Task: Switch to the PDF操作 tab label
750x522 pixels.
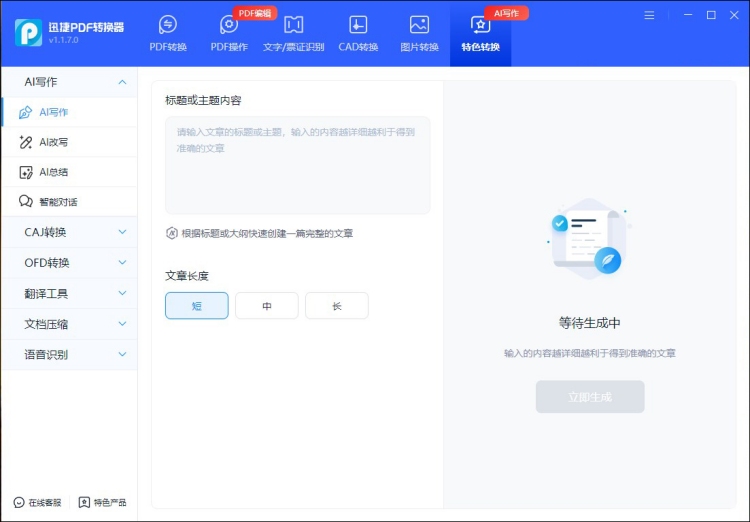Action: click(229, 47)
